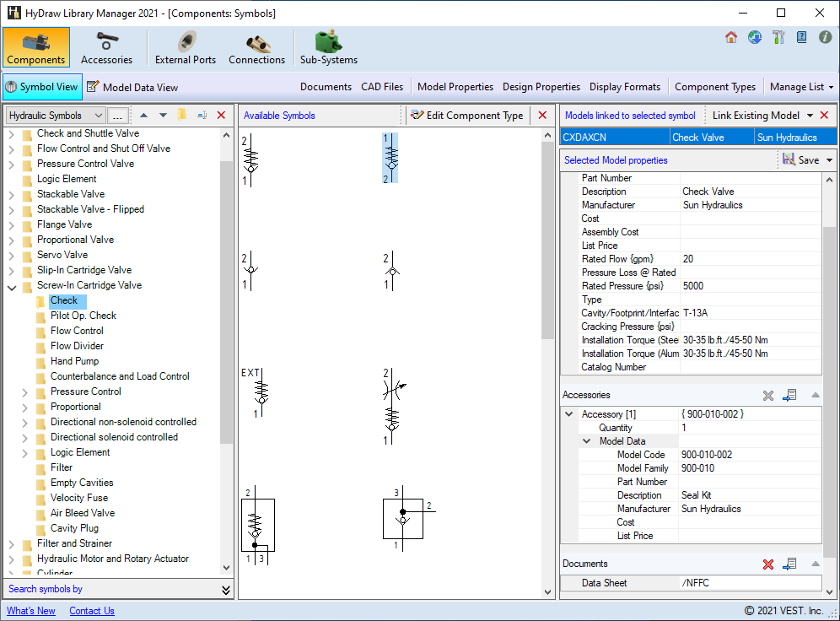Switch to Symbol View
The image size is (840, 621).
pyautogui.click(x=43, y=87)
